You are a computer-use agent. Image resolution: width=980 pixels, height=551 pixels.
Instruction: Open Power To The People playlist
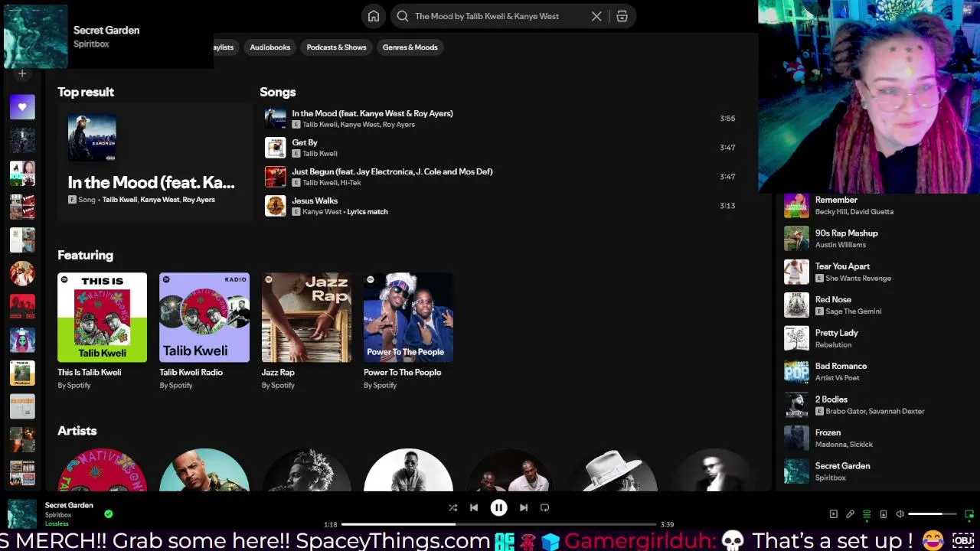[408, 331]
